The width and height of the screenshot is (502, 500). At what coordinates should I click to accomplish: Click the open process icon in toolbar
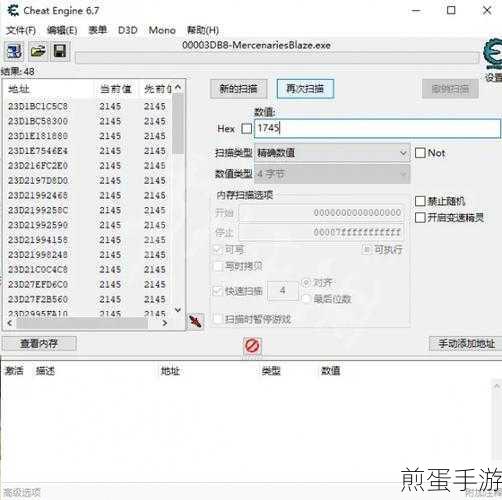click(x=14, y=51)
